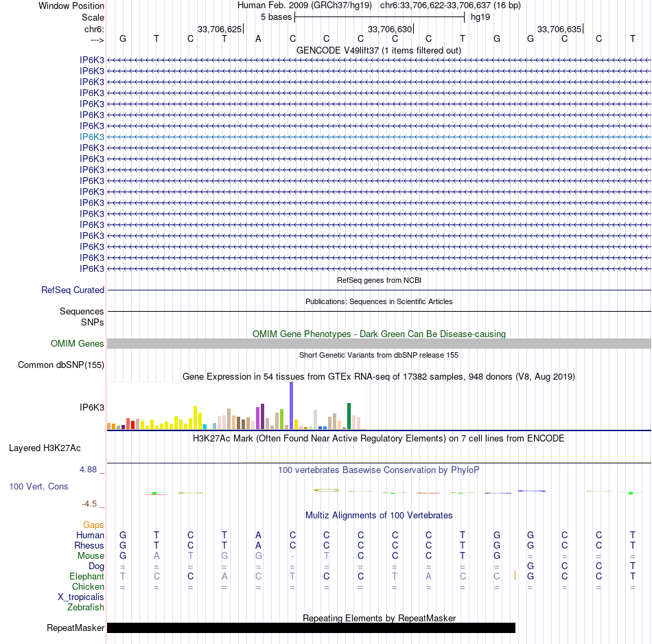Open the Short Genetic Variants from dbSNP title
The height and width of the screenshot is (644, 652).
379,355
